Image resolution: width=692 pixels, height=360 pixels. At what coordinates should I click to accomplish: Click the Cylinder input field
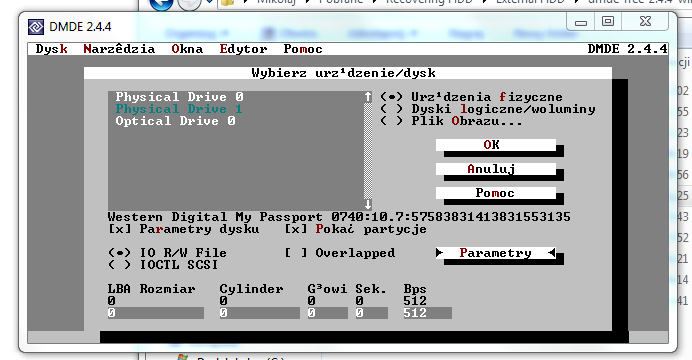(x=260, y=313)
